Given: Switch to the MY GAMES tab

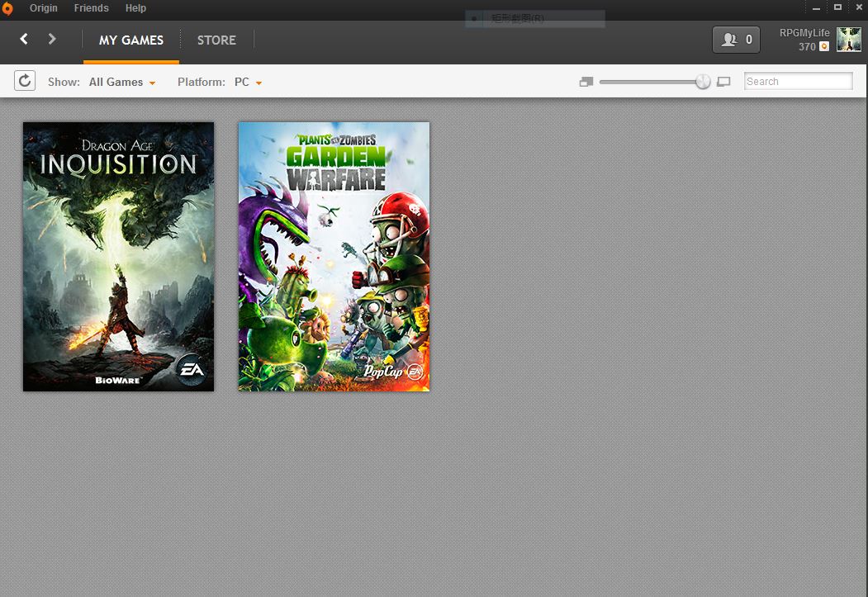Looking at the screenshot, I should pyautogui.click(x=131, y=40).
